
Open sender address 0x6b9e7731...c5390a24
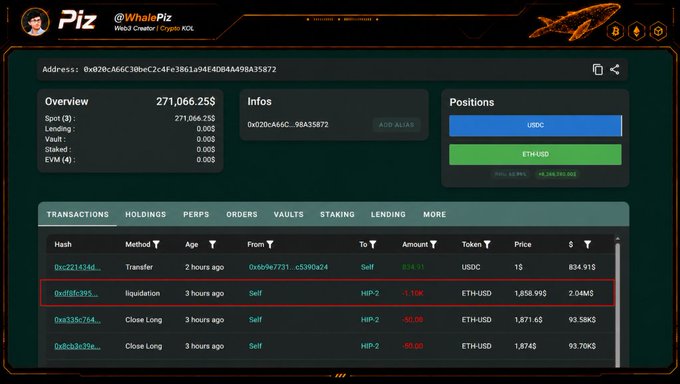(288, 267)
